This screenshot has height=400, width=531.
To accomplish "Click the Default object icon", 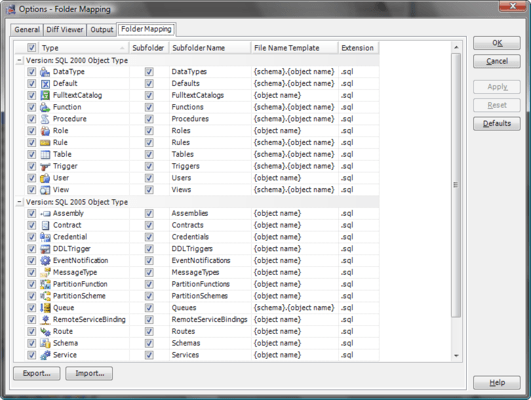I will click(45, 84).
